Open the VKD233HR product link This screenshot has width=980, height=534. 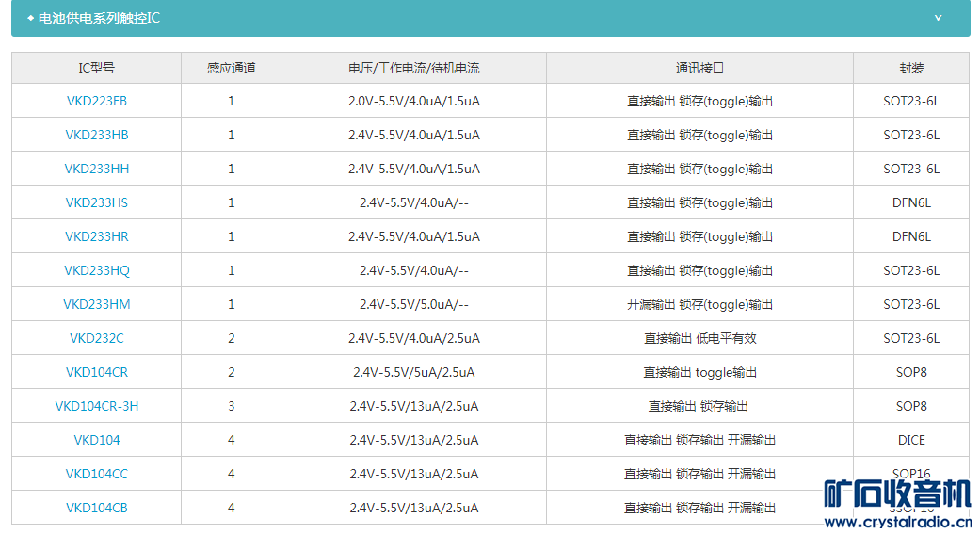[97, 236]
